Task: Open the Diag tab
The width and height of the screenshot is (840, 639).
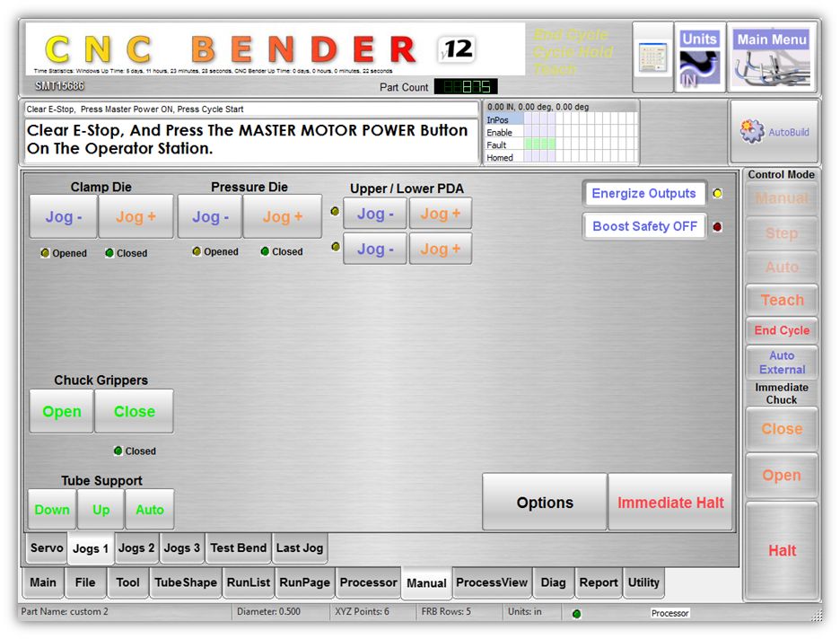Action: (x=553, y=582)
